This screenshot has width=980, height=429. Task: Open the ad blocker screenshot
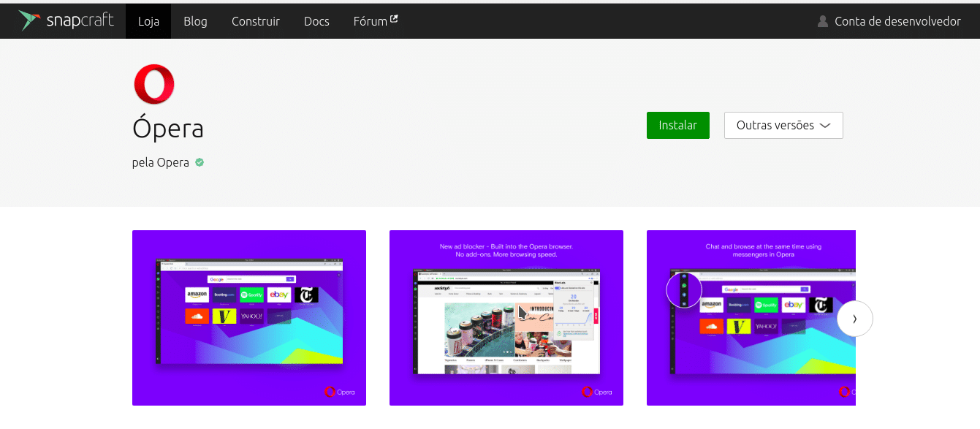point(506,318)
